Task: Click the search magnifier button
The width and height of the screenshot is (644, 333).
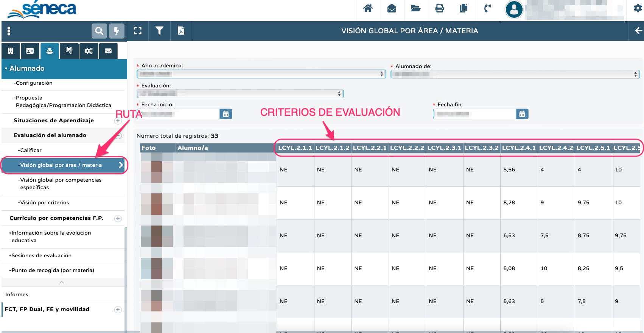Action: (x=99, y=31)
